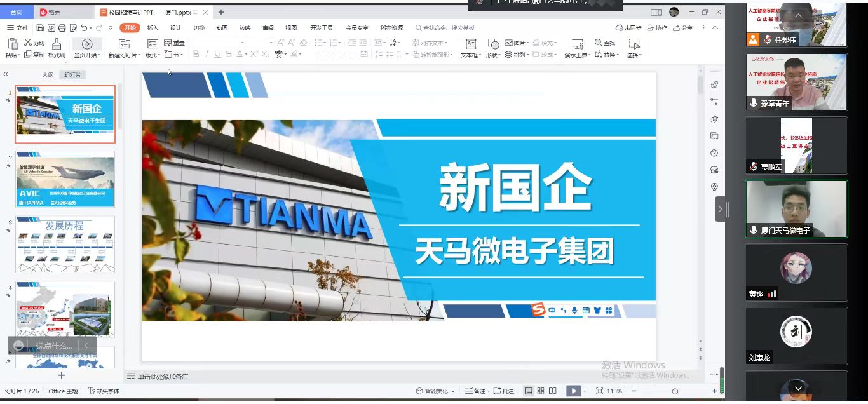Viewport: 868px width, 404px height.
Task: Click the Share (分享) button
Action: (684, 28)
